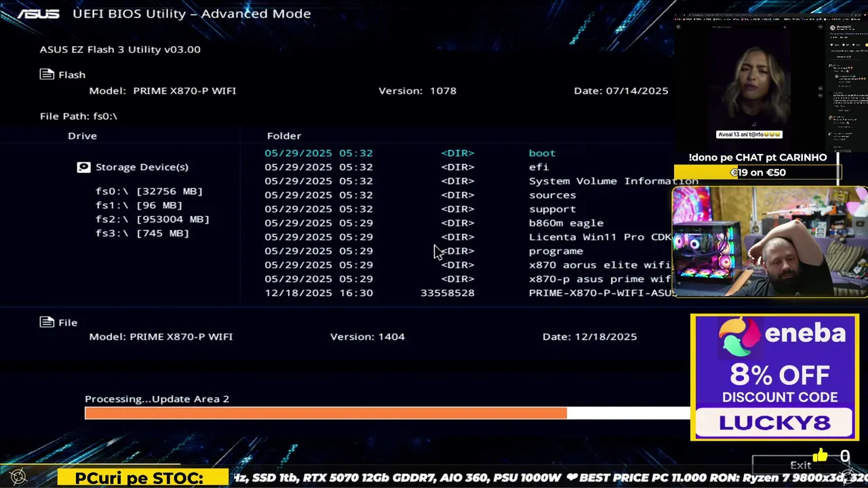Click the Storage Device(s) drive icon

coord(83,167)
